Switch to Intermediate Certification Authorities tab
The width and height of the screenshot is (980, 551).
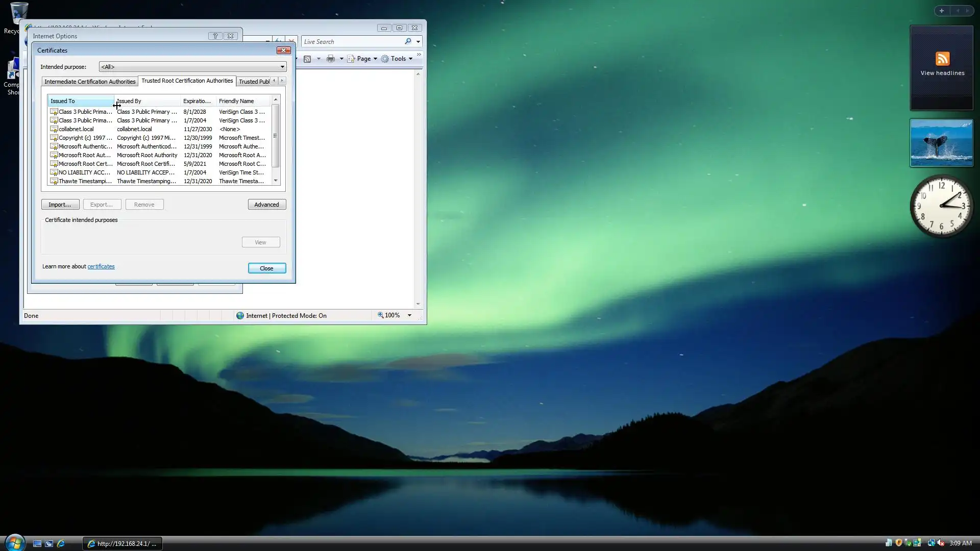coord(90,82)
